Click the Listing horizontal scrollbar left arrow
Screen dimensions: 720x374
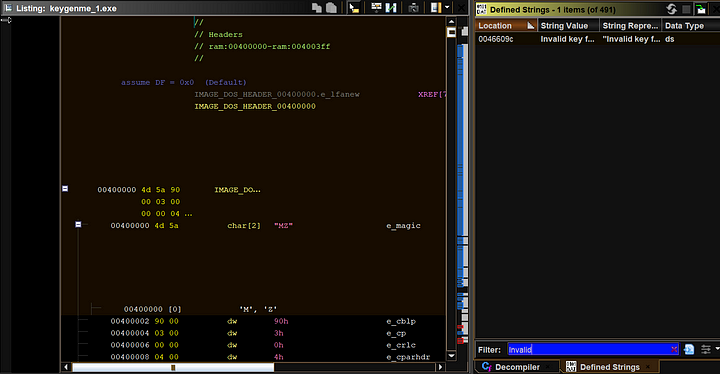click(66, 367)
